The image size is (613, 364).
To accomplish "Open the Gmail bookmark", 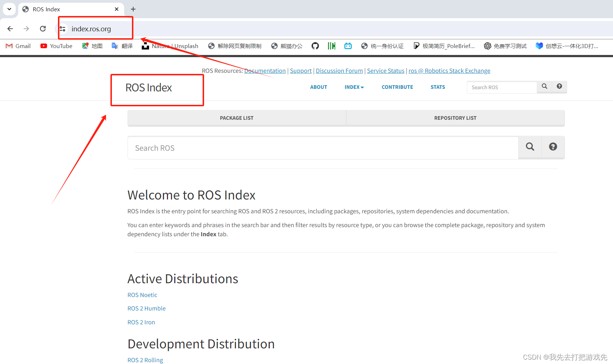I will click(18, 46).
